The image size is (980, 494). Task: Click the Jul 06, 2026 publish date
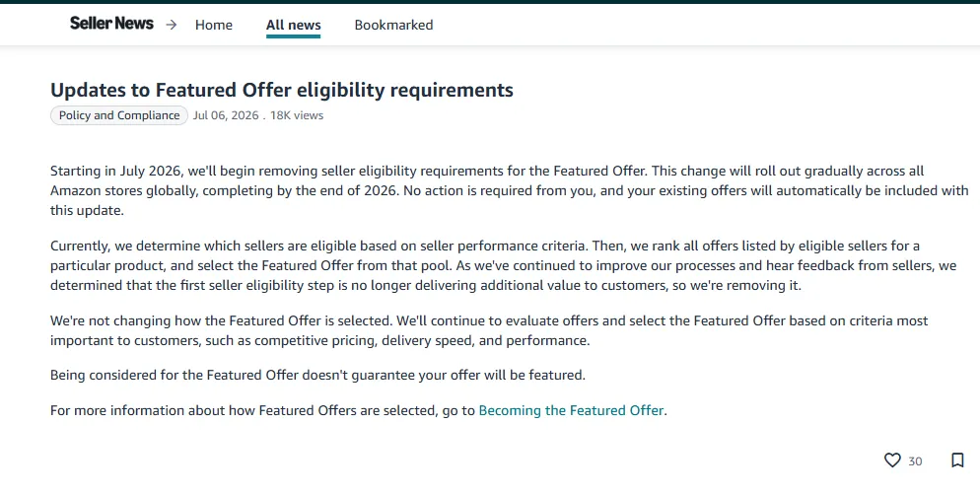tap(226, 115)
